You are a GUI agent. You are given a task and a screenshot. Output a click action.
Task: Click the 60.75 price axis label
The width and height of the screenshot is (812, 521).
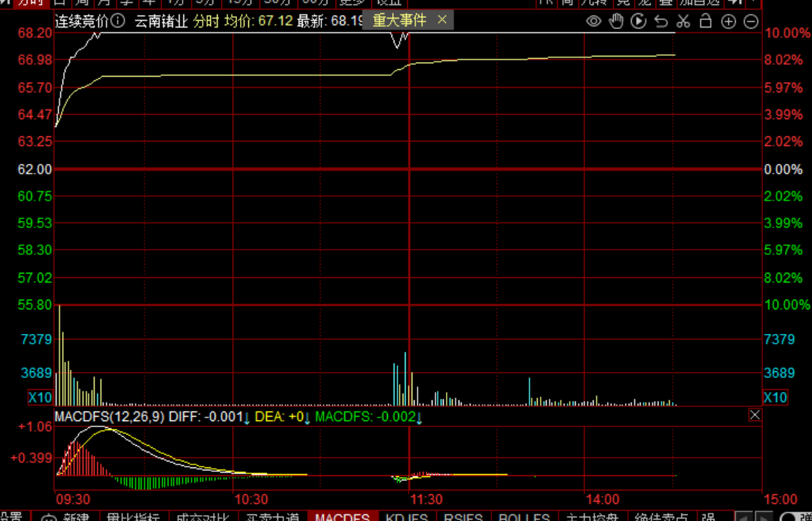[x=35, y=196]
